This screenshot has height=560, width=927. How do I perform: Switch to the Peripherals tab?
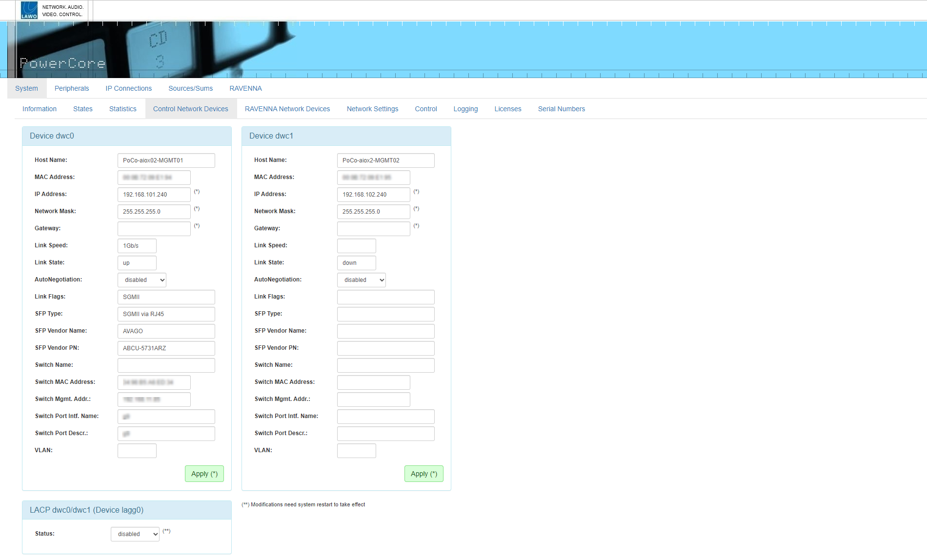[x=72, y=88]
